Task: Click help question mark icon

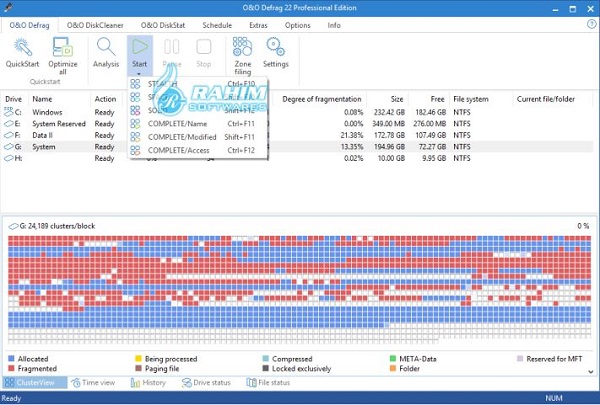Action: pyautogui.click(x=592, y=24)
